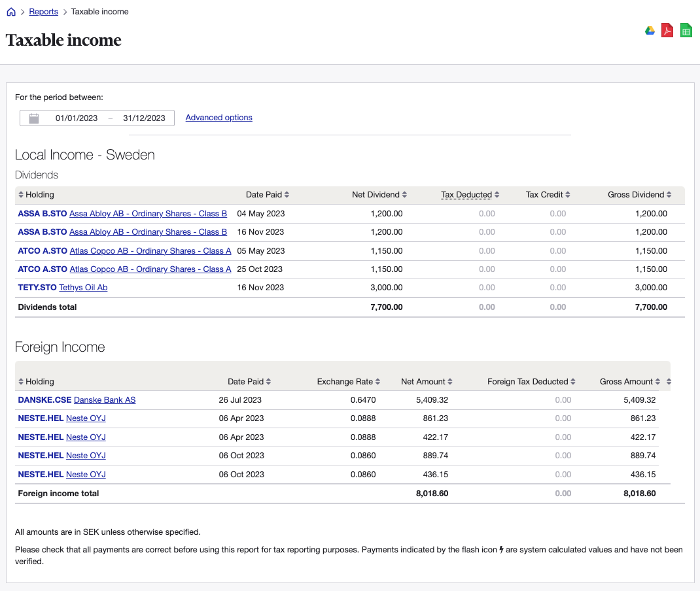
Task: Sort foreign income by Exchange Rate
Action: click(x=378, y=381)
